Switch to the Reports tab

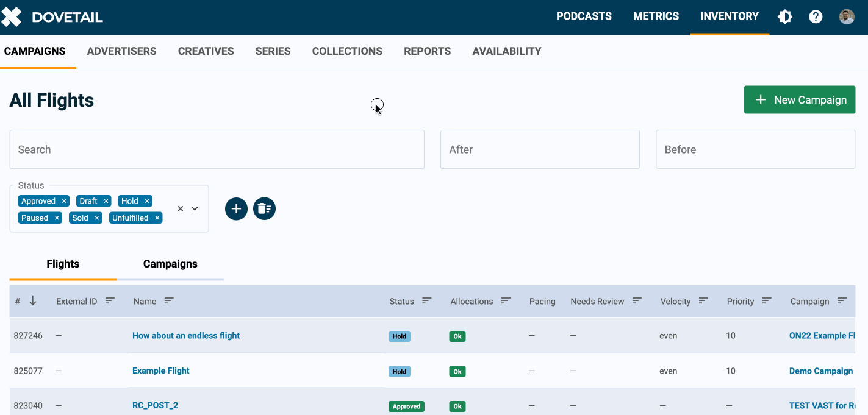427,51
